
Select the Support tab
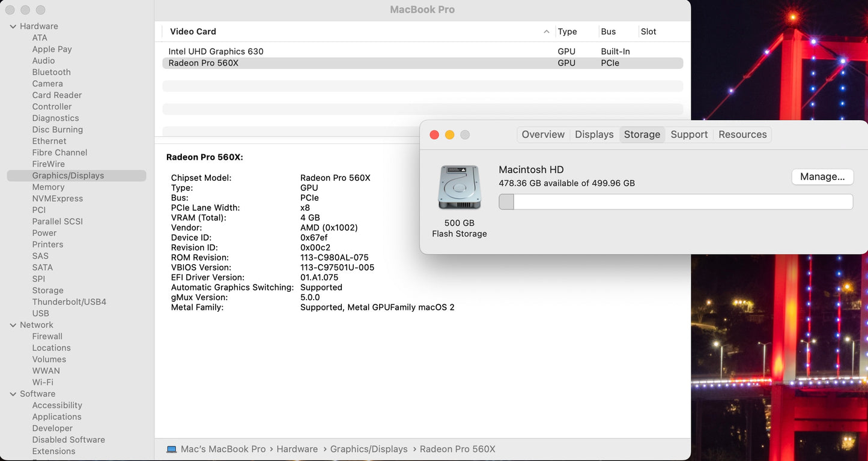(x=689, y=134)
